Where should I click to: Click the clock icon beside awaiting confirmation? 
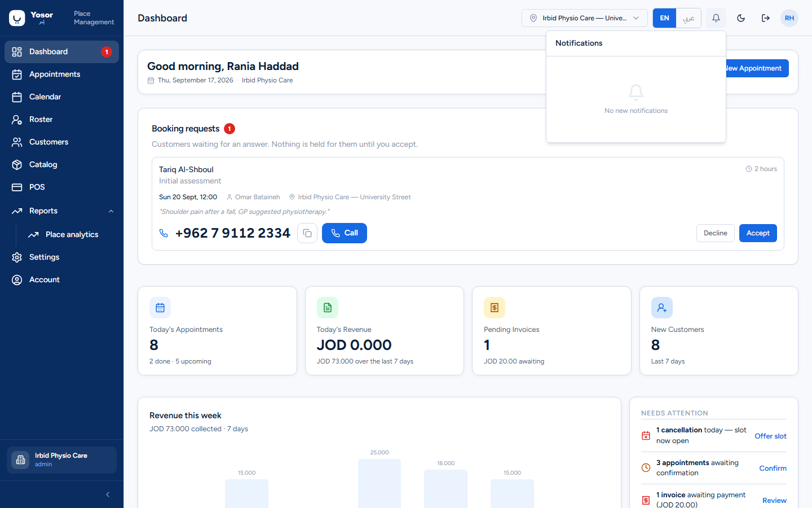(646, 468)
